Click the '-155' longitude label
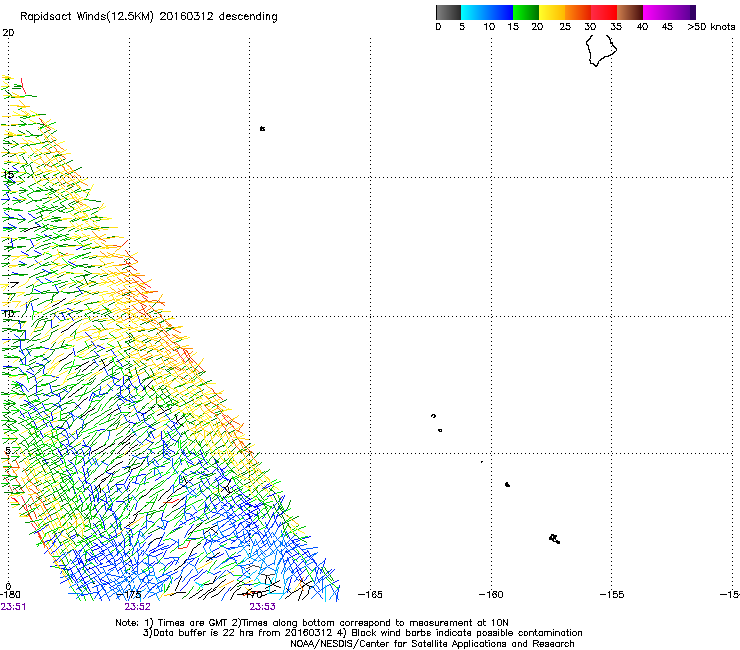 612,595
